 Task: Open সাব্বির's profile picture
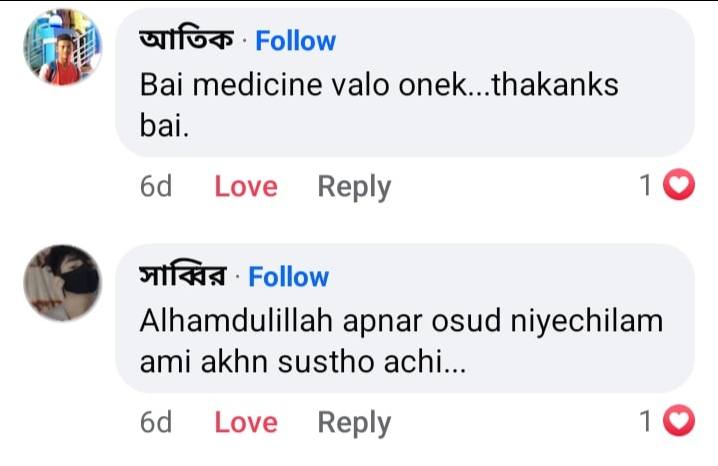(62, 283)
